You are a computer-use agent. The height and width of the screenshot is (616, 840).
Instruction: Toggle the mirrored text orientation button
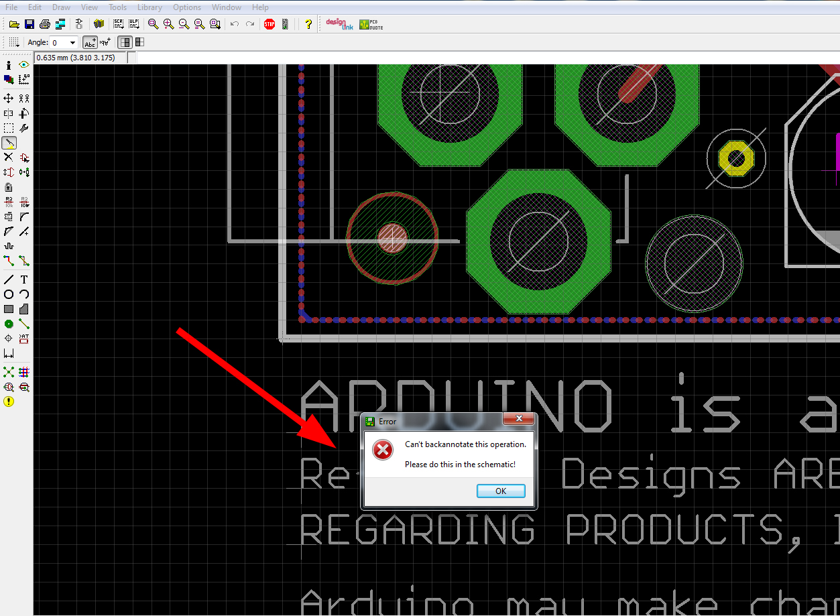(x=105, y=43)
